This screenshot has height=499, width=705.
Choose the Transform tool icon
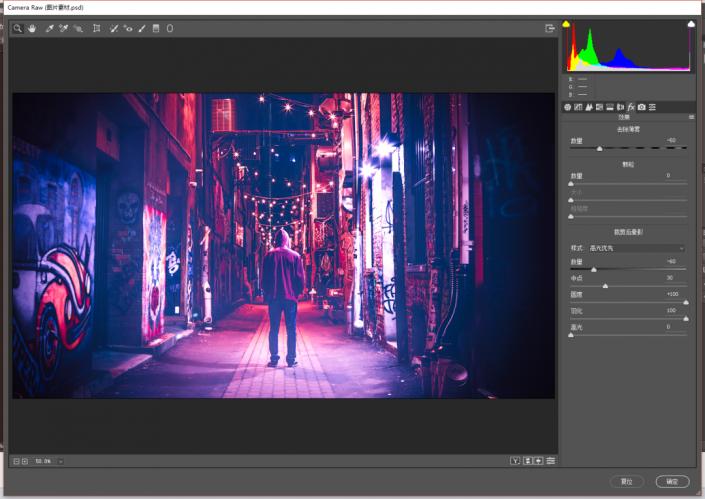pos(96,28)
